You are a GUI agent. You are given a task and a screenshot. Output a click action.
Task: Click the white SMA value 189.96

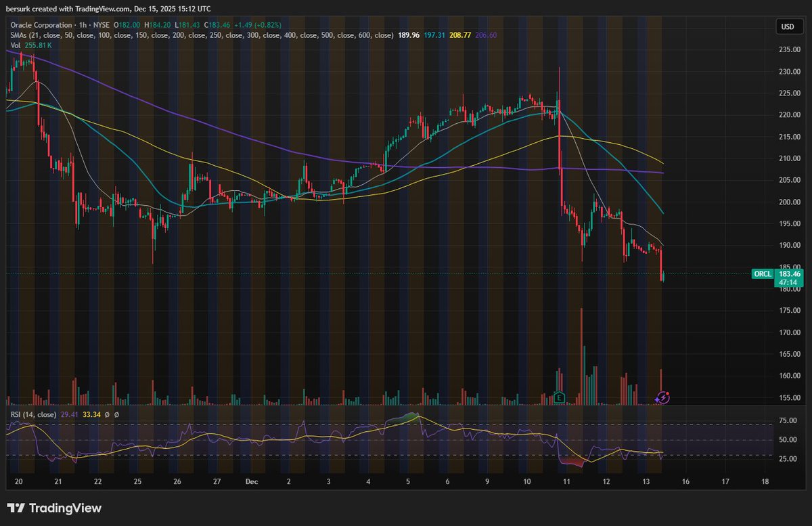pyautogui.click(x=409, y=35)
